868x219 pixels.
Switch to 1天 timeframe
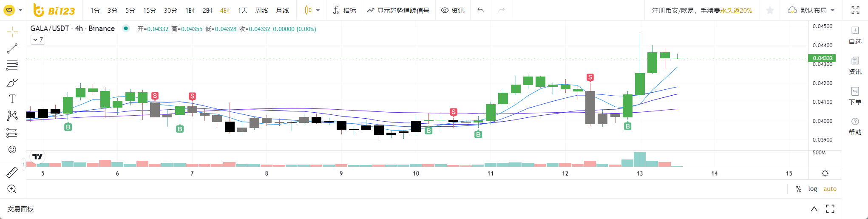243,10
